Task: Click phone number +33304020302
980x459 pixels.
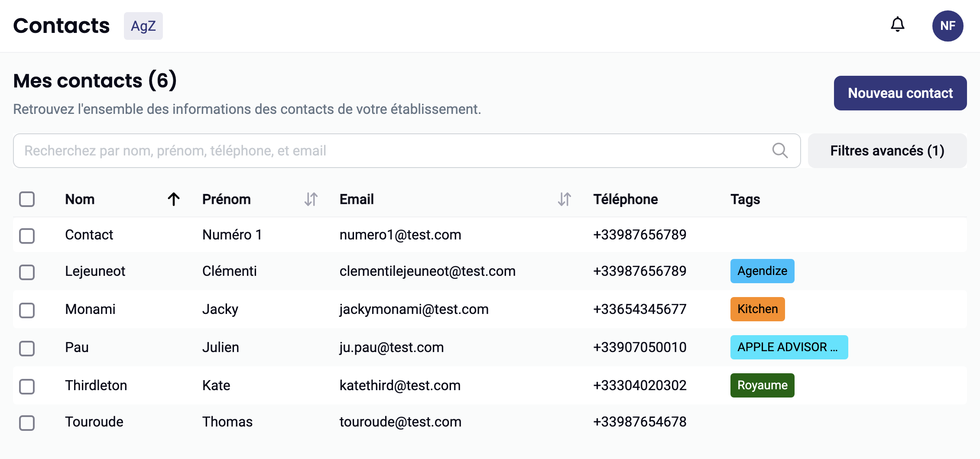Action: (640, 385)
